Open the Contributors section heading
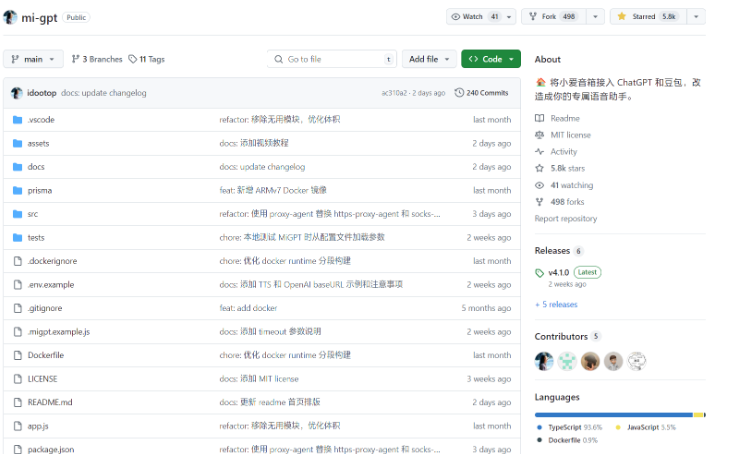 click(561, 336)
